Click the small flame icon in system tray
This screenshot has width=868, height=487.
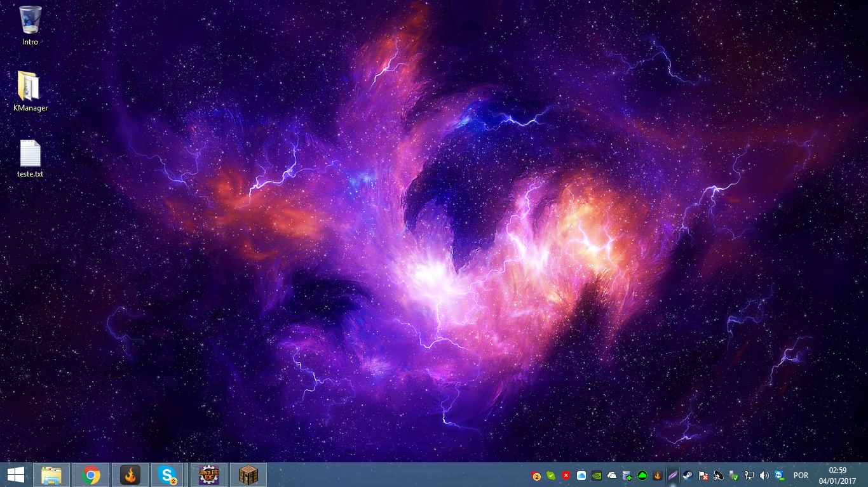[658, 476]
